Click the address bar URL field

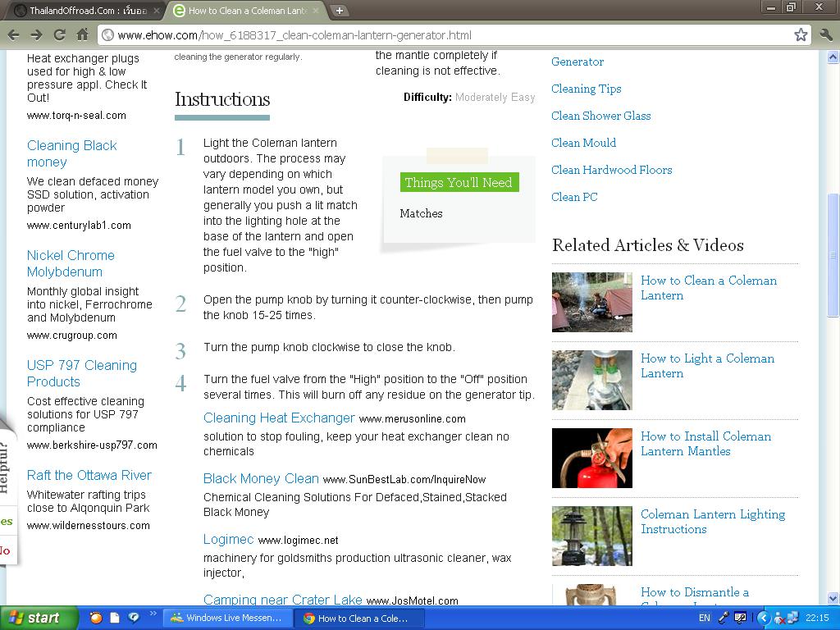pyautogui.click(x=443, y=35)
